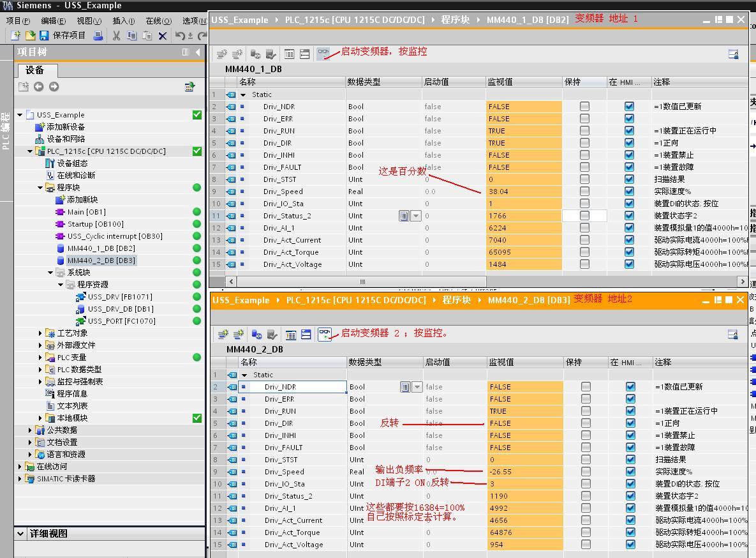Expand the 详细视图 panel
The width and height of the screenshot is (756, 558).
(x=20, y=533)
